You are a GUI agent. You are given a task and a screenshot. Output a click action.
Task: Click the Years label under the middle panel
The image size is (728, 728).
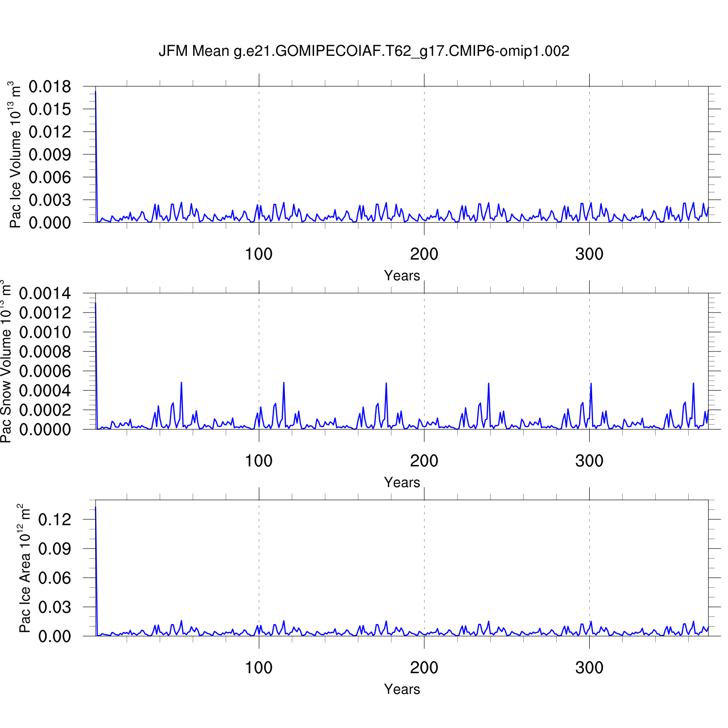[x=402, y=482]
